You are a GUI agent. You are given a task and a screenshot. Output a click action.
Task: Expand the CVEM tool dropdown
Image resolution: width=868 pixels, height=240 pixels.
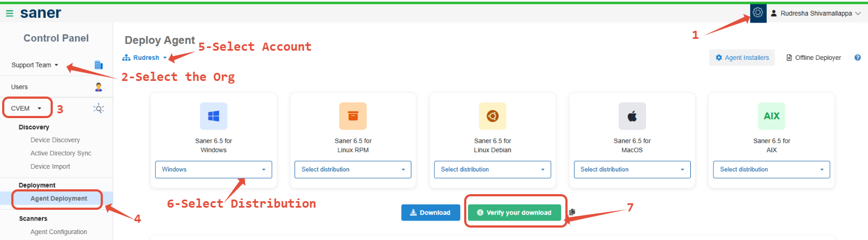tap(26, 108)
